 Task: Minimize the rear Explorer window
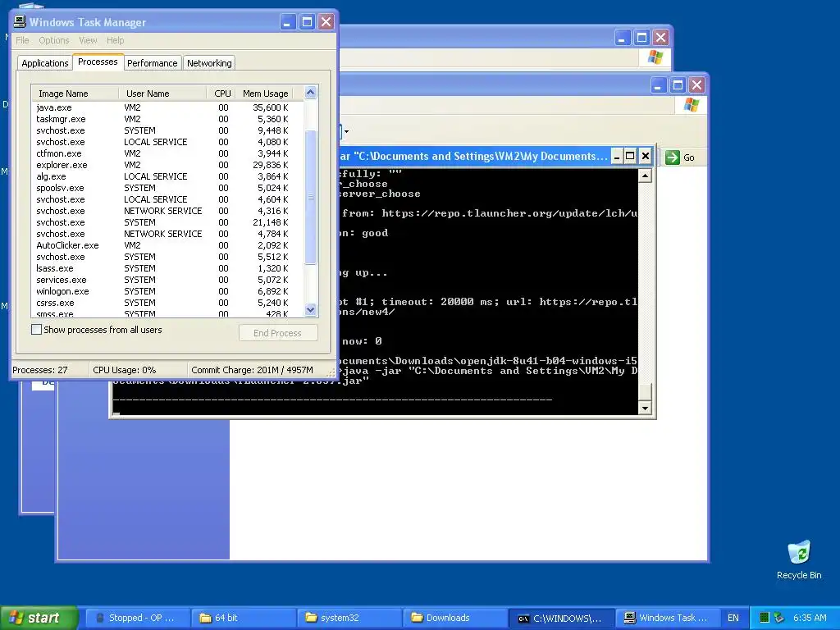click(622, 38)
